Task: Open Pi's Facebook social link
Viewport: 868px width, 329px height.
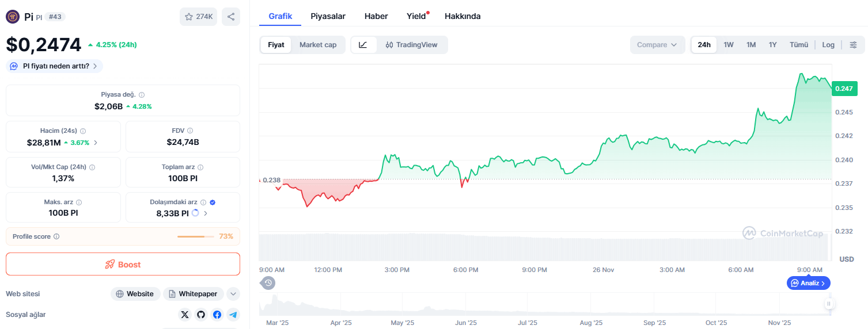Action: (x=217, y=315)
